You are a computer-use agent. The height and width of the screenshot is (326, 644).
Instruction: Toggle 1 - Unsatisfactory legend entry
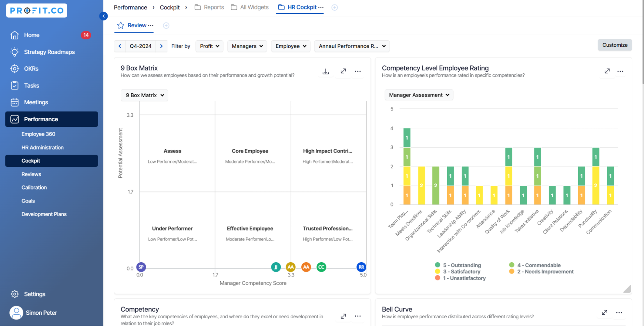(x=460, y=278)
